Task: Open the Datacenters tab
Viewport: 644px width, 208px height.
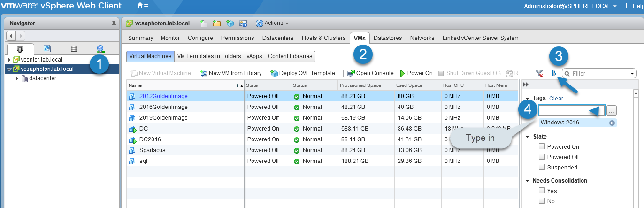Action: click(x=278, y=38)
